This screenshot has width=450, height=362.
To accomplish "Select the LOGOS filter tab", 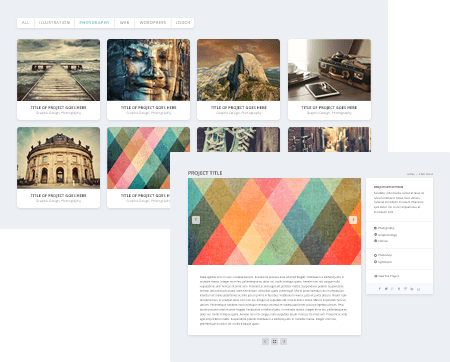I will point(183,23).
